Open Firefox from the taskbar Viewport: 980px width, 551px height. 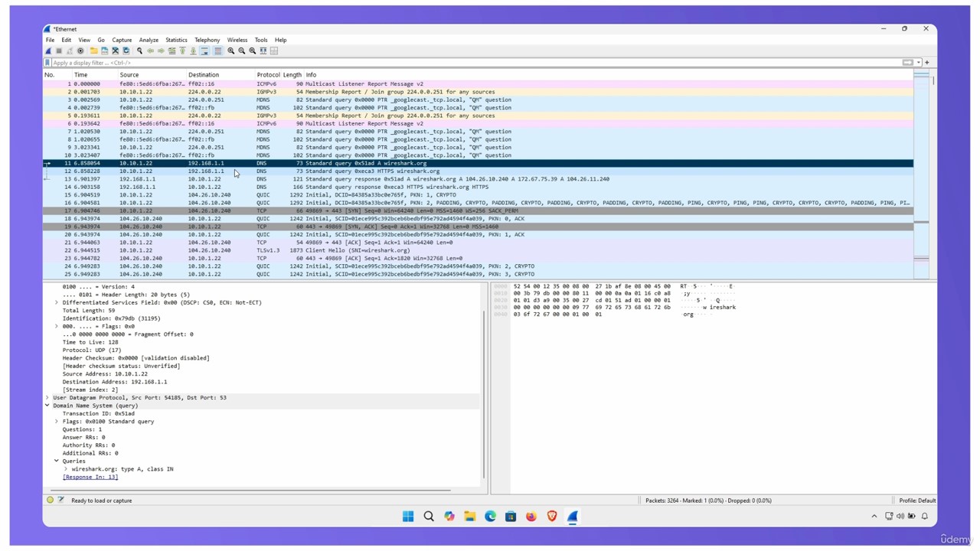point(531,517)
